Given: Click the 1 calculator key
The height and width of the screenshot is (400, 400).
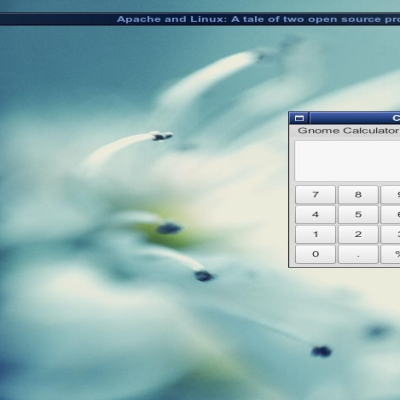Looking at the screenshot, I should 315,234.
